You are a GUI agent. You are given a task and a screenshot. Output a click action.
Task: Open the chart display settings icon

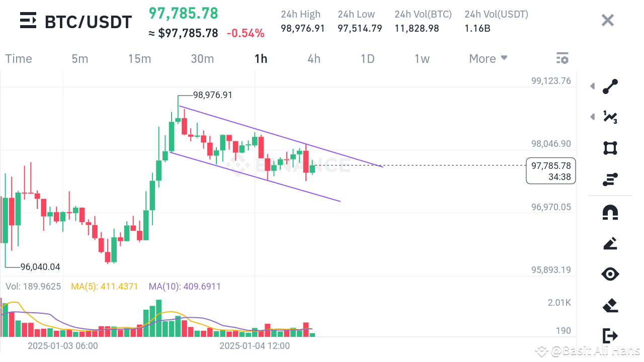[x=562, y=58]
